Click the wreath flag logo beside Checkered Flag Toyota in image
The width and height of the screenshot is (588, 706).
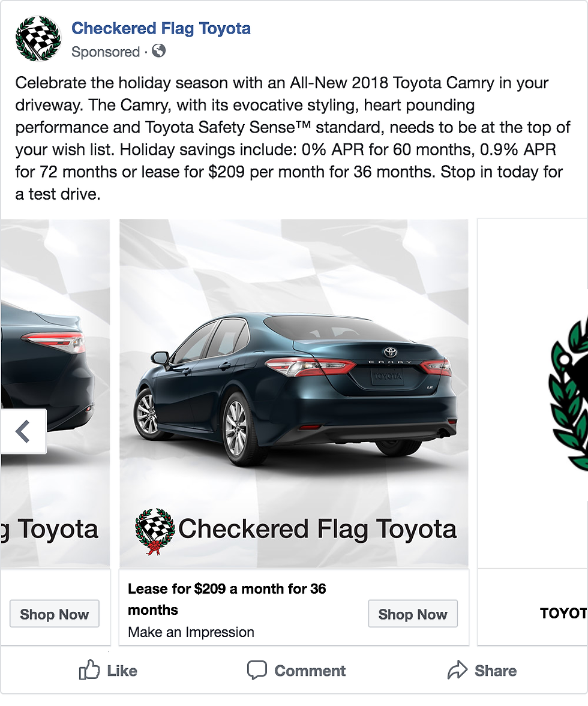(155, 531)
